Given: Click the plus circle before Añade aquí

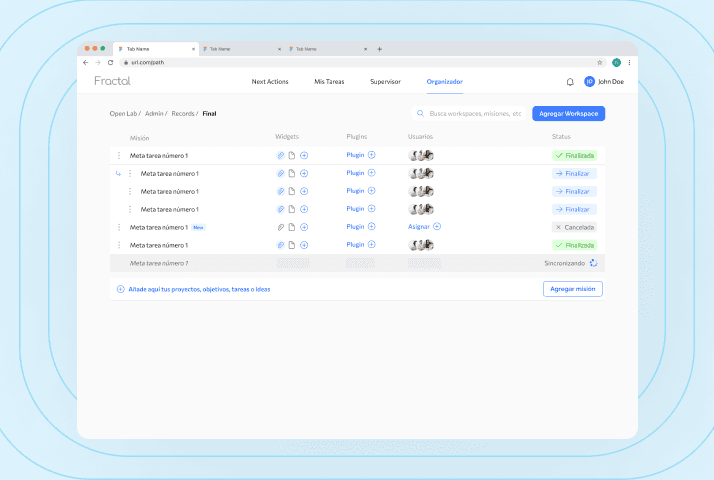Looking at the screenshot, I should [x=120, y=289].
